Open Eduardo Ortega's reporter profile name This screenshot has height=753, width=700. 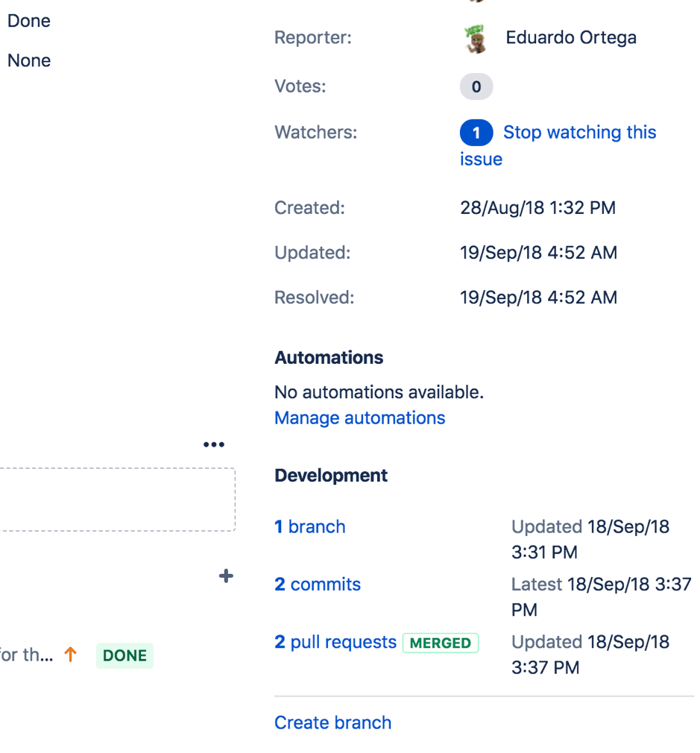tap(570, 38)
